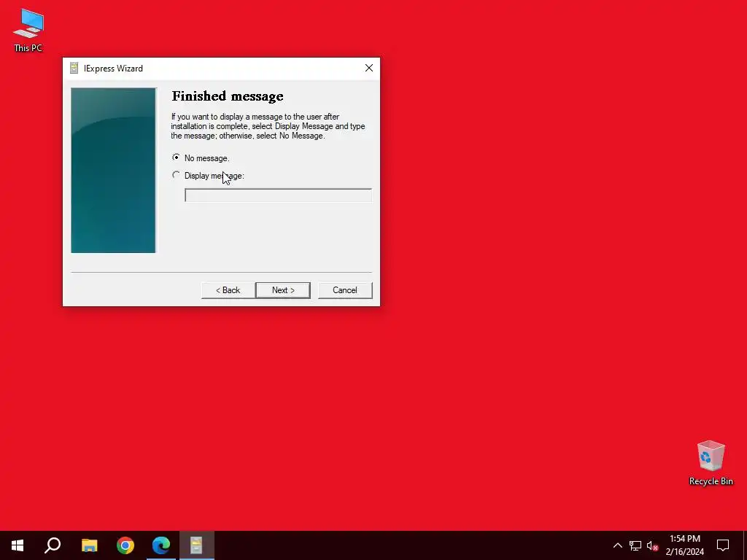This screenshot has height=560, width=747.
Task: Close the IExpress Wizard window
Action: pos(368,68)
